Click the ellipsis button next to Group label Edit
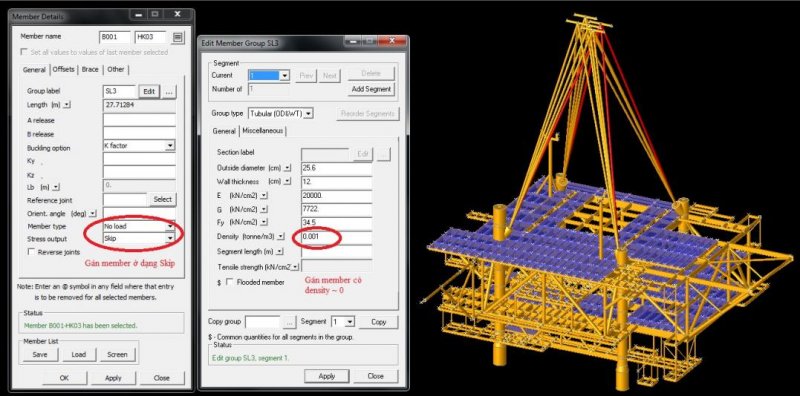Screen dimensions: 800x396 [x=169, y=91]
